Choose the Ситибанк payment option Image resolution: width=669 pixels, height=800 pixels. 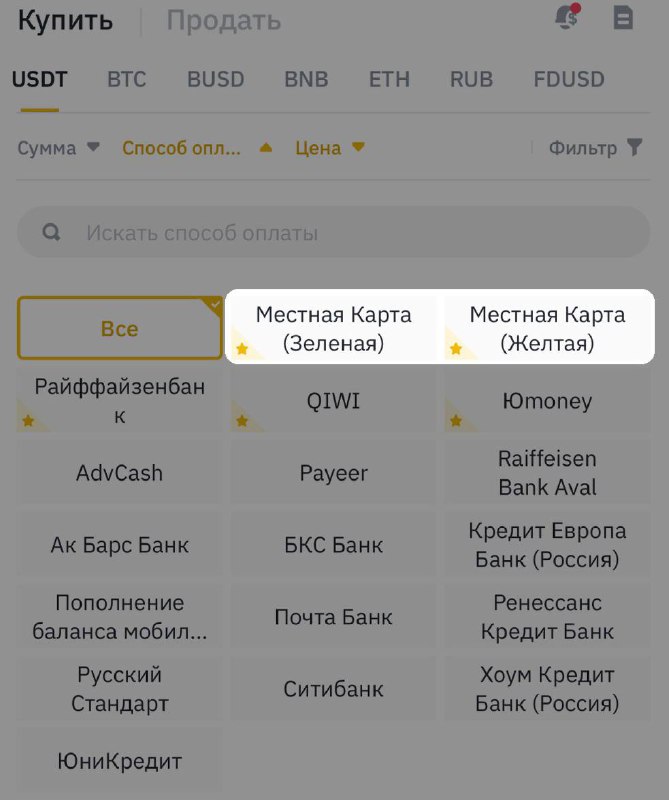[x=333, y=689]
